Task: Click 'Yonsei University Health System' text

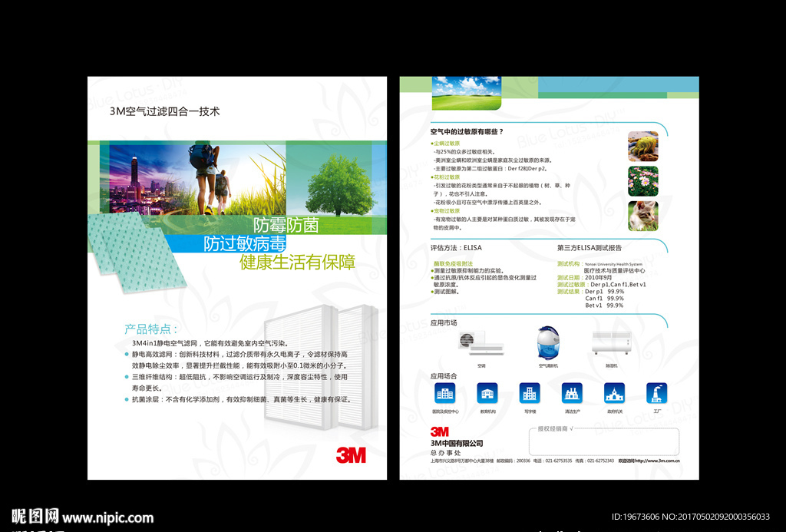Action: tap(613, 264)
